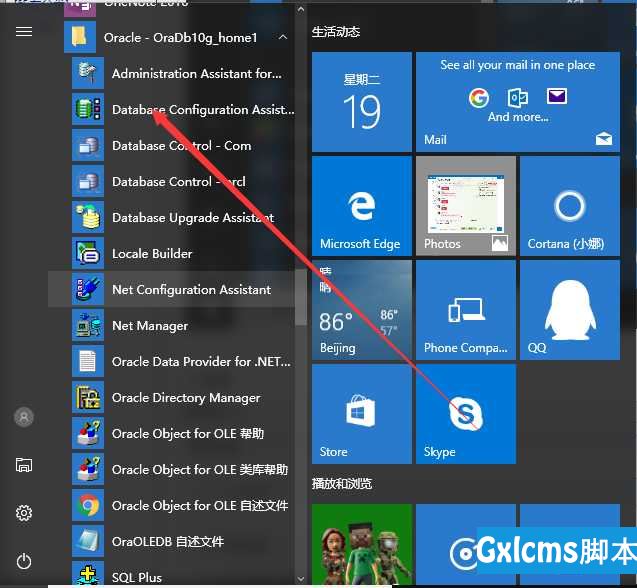Click the app list scroll-down arrow
Screen dimensions: 637x588
pos(301,579)
